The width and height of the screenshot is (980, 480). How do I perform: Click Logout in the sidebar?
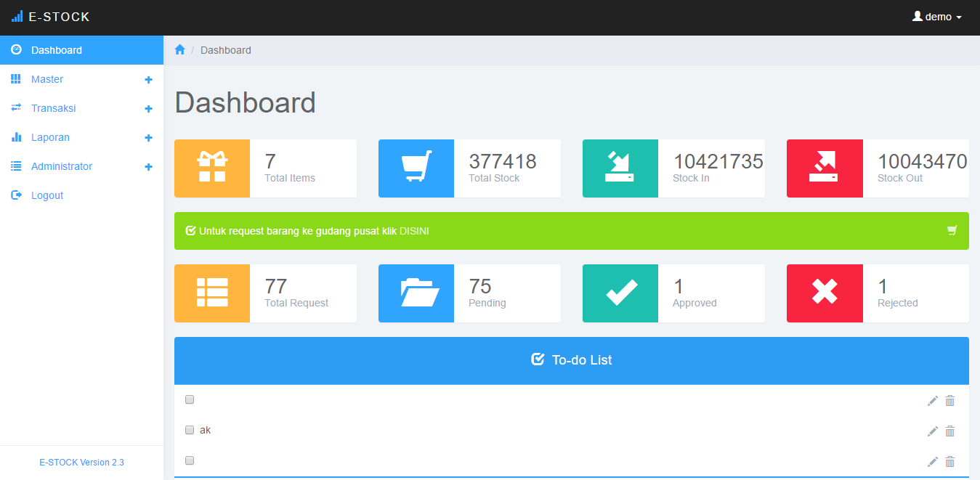click(81, 195)
